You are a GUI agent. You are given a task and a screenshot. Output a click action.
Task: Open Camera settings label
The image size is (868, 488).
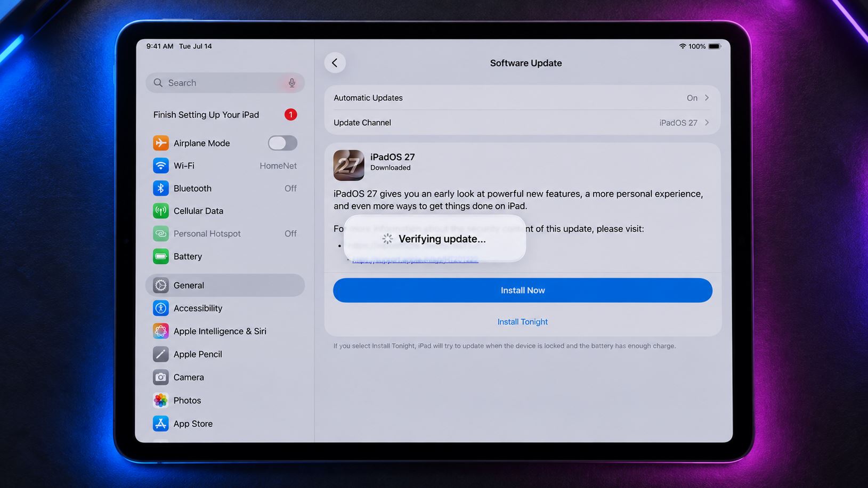coord(189,377)
